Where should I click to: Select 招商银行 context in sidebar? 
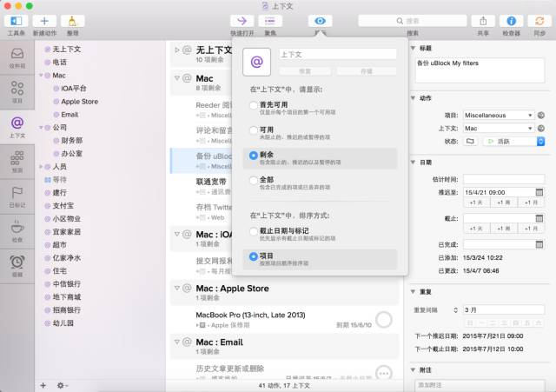(67, 309)
